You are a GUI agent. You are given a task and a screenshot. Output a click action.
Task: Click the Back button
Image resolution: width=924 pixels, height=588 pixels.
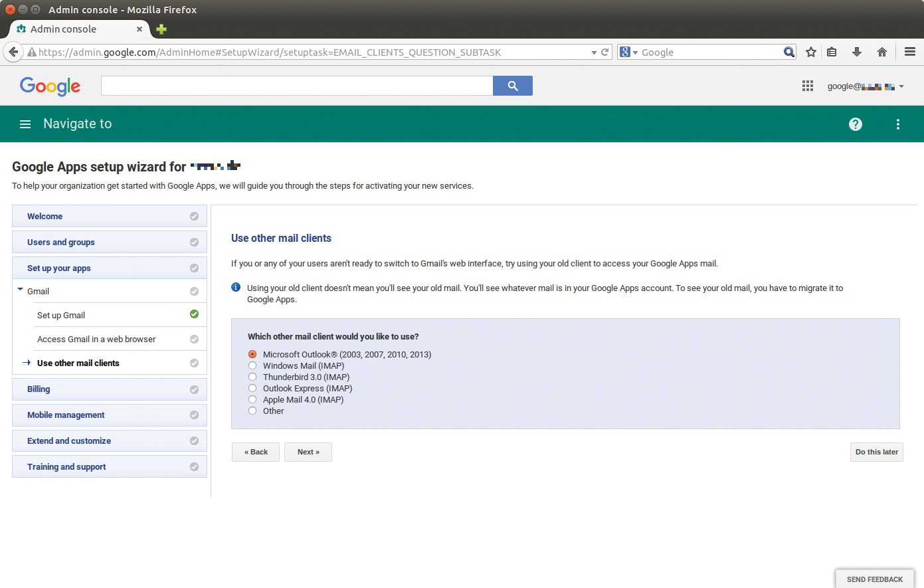click(256, 452)
